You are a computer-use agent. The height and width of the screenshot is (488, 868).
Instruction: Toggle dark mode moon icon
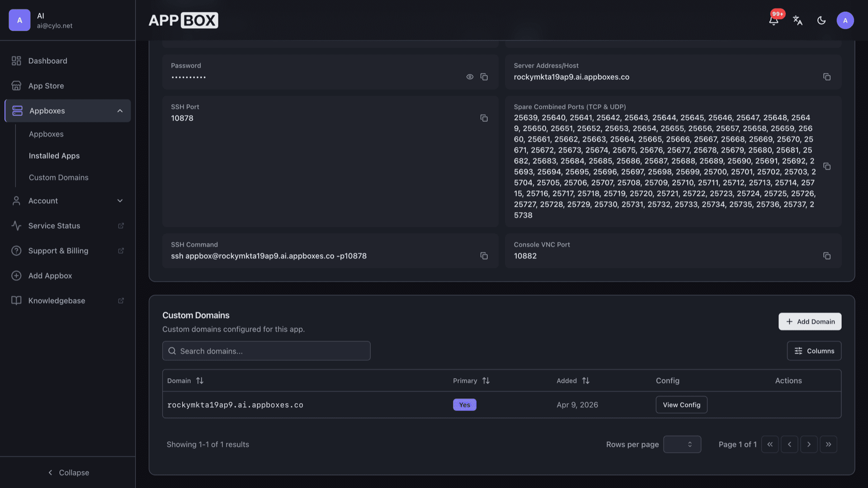(821, 20)
